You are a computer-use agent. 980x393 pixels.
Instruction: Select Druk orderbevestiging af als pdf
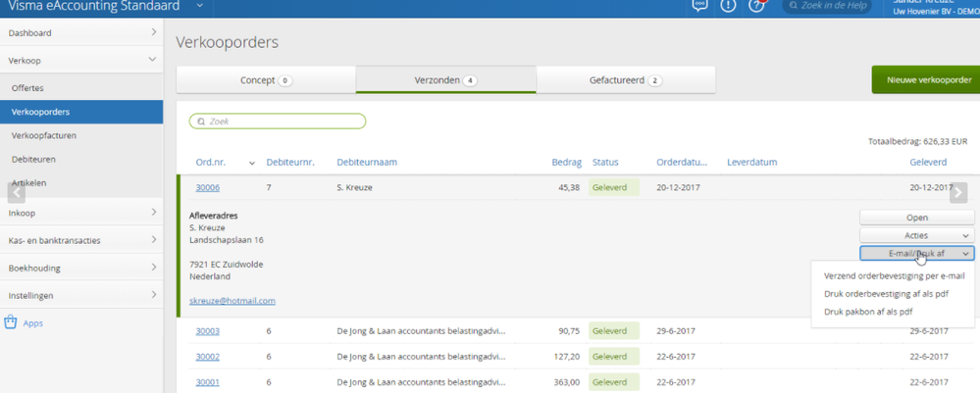coord(886,294)
